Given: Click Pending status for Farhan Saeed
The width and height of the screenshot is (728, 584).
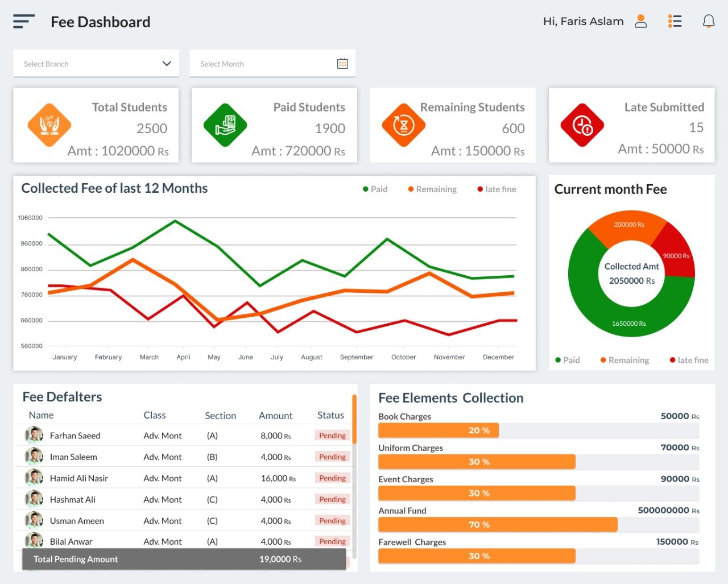Looking at the screenshot, I should pyautogui.click(x=332, y=436).
